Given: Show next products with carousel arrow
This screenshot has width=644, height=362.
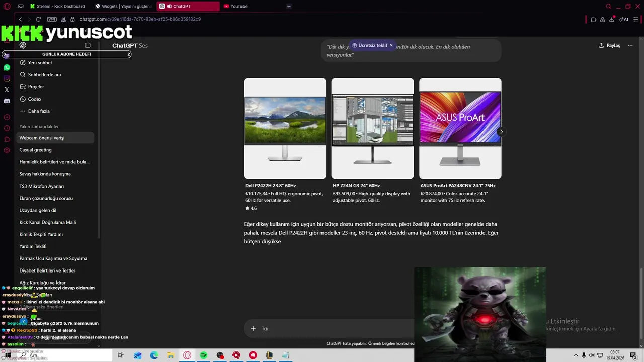Looking at the screenshot, I should 501,132.
